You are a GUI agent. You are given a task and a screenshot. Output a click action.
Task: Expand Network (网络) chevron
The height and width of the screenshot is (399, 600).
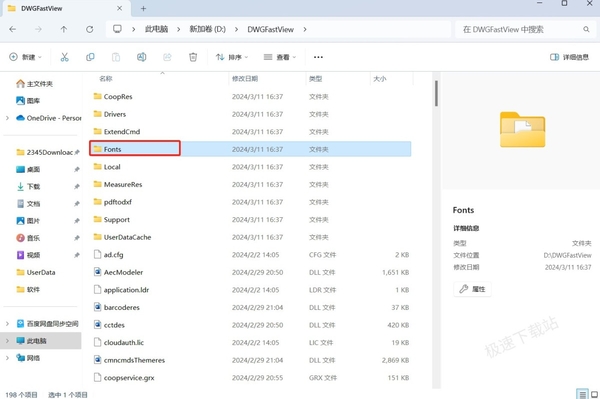click(7, 358)
